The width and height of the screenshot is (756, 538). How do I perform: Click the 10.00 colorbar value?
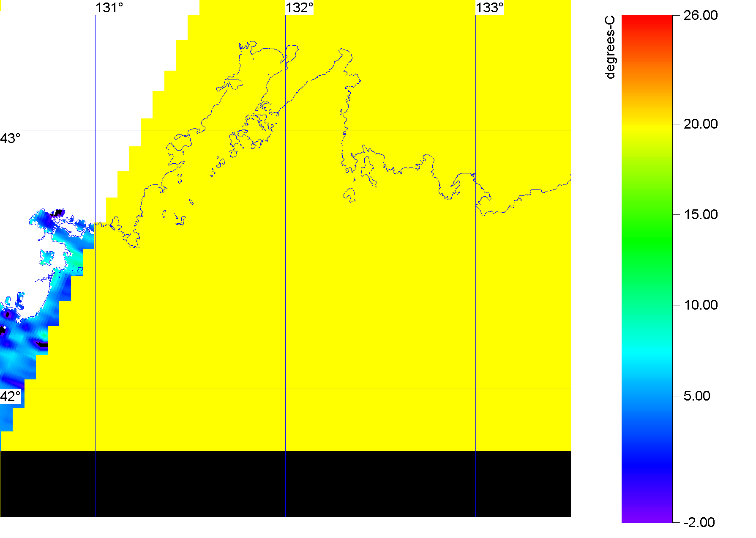(x=701, y=305)
